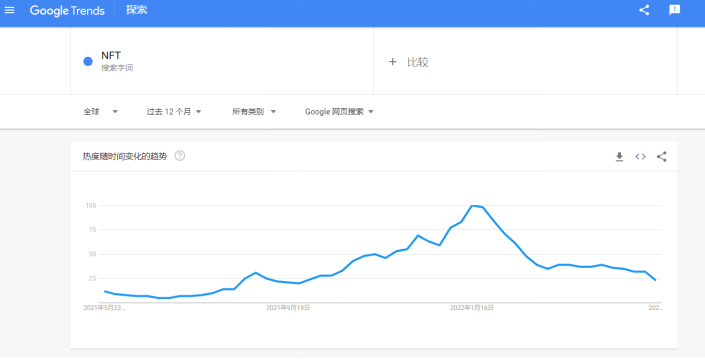
Task: Share the interest over time chart
Action: point(661,157)
